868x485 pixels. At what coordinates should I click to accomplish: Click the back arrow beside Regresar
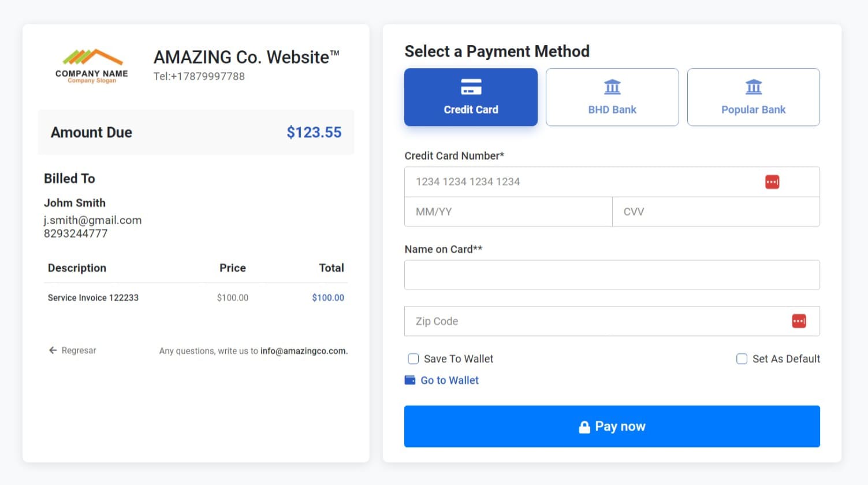coord(53,350)
